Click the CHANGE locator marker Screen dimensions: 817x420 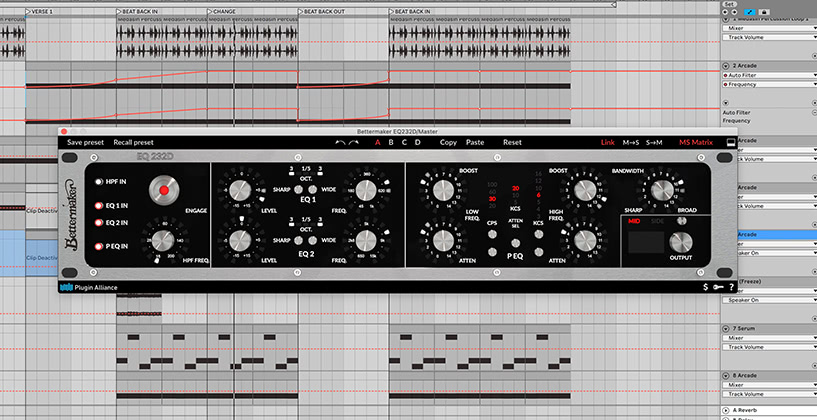point(221,11)
